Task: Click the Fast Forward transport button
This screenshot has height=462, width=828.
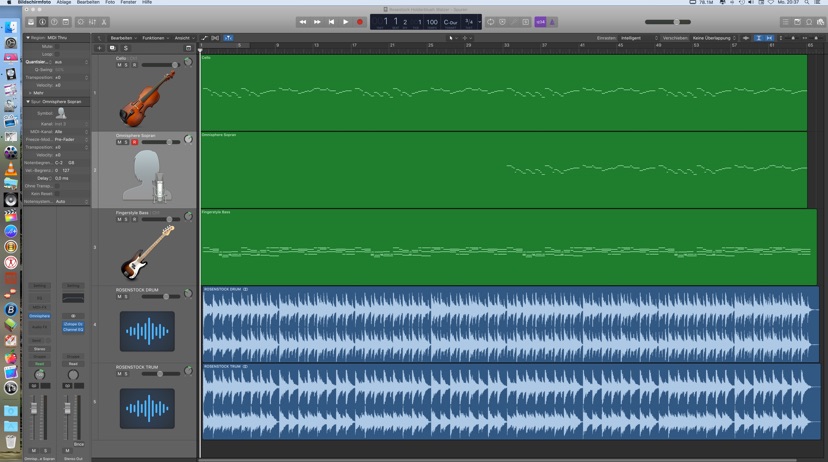Action: pyautogui.click(x=317, y=22)
